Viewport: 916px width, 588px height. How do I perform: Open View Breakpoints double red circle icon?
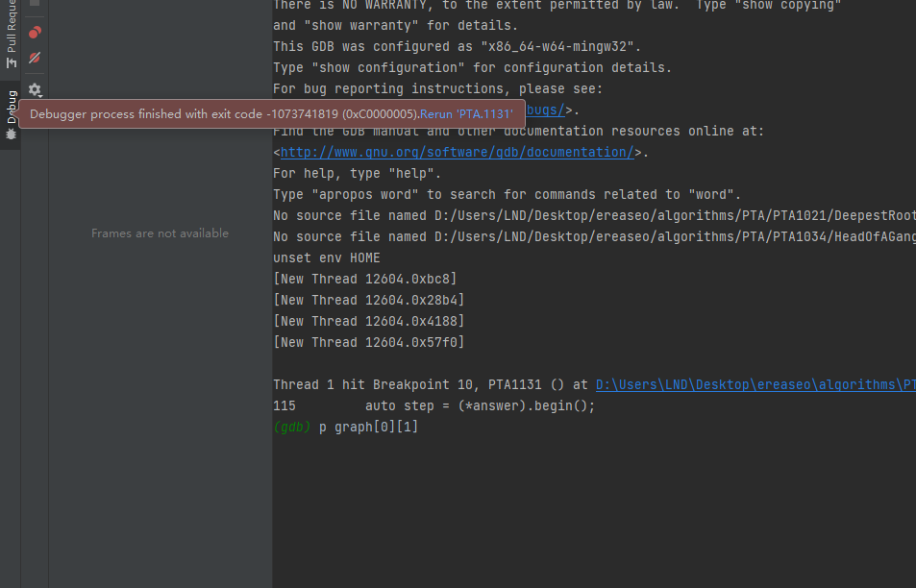pyautogui.click(x=35, y=32)
